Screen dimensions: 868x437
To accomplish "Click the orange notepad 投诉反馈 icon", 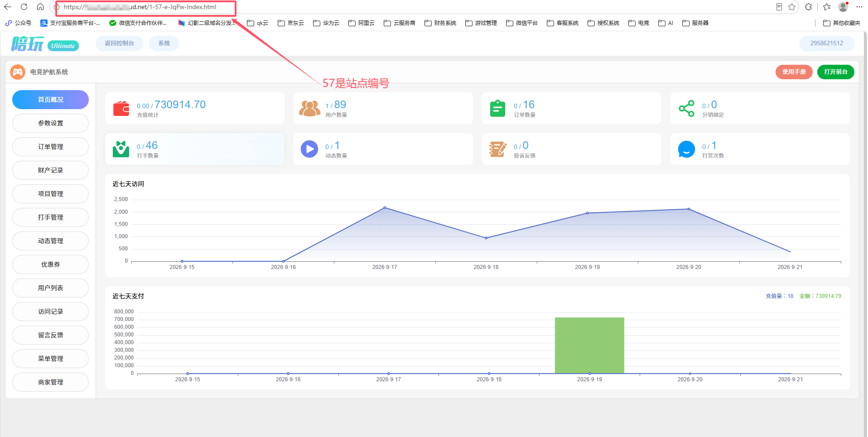I will (497, 149).
